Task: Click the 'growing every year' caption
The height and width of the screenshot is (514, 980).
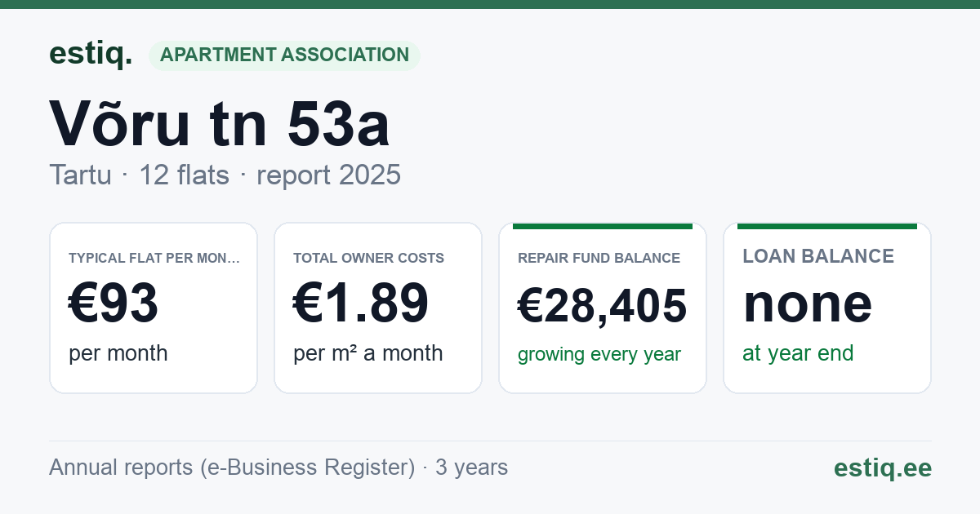Action: [599, 354]
